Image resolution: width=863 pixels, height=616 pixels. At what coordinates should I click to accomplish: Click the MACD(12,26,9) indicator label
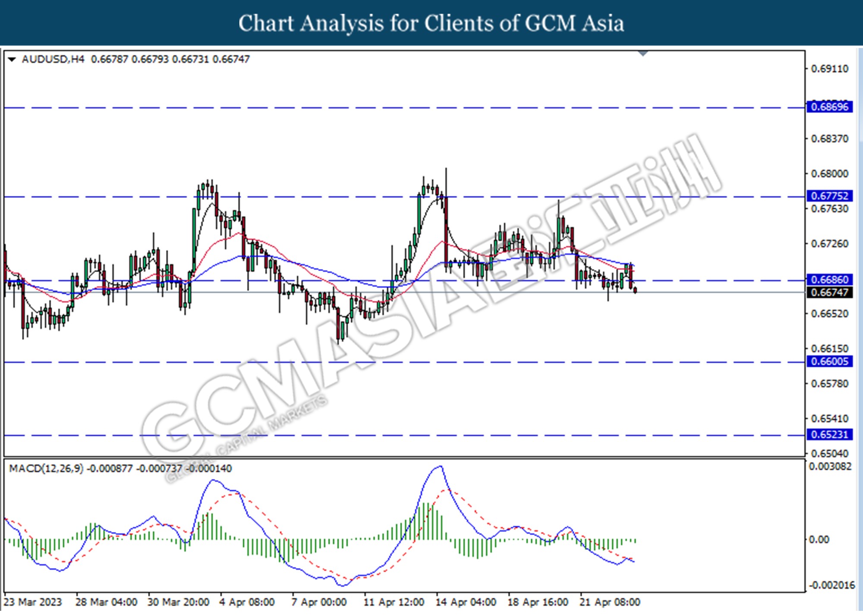pos(46,468)
